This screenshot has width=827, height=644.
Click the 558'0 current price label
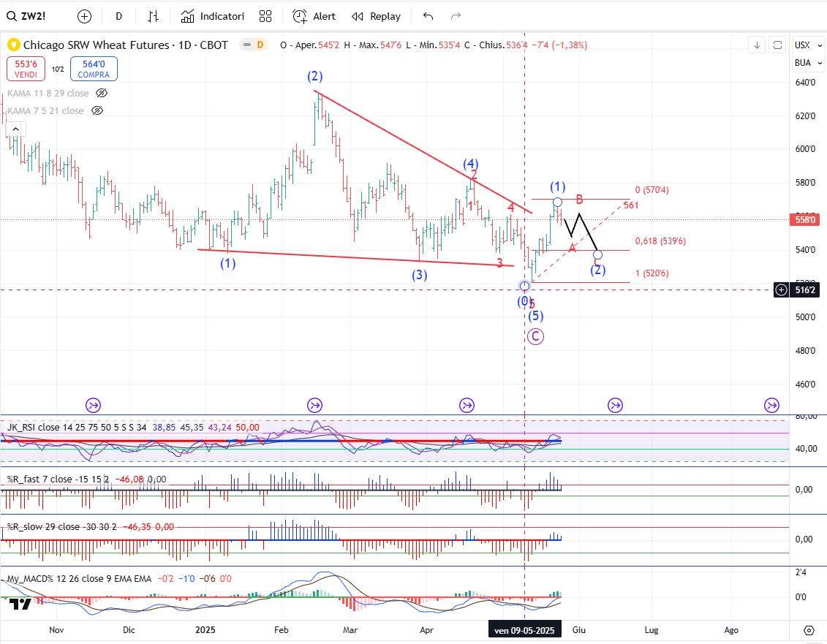pos(805,219)
